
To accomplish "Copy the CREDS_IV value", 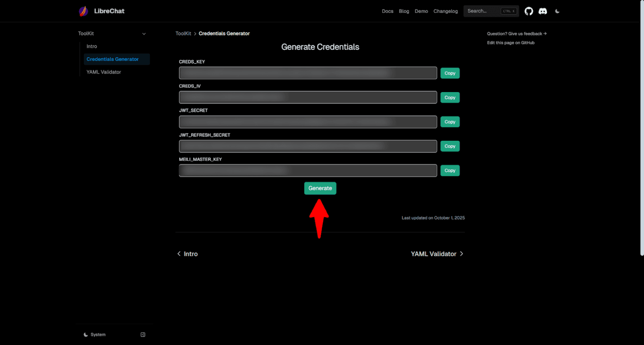I will tap(450, 97).
